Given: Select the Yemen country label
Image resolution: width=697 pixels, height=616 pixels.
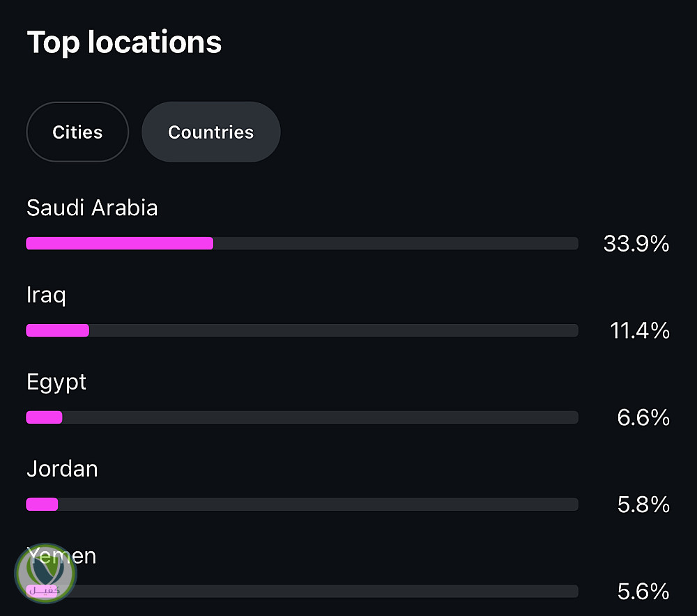Looking at the screenshot, I should [x=61, y=555].
